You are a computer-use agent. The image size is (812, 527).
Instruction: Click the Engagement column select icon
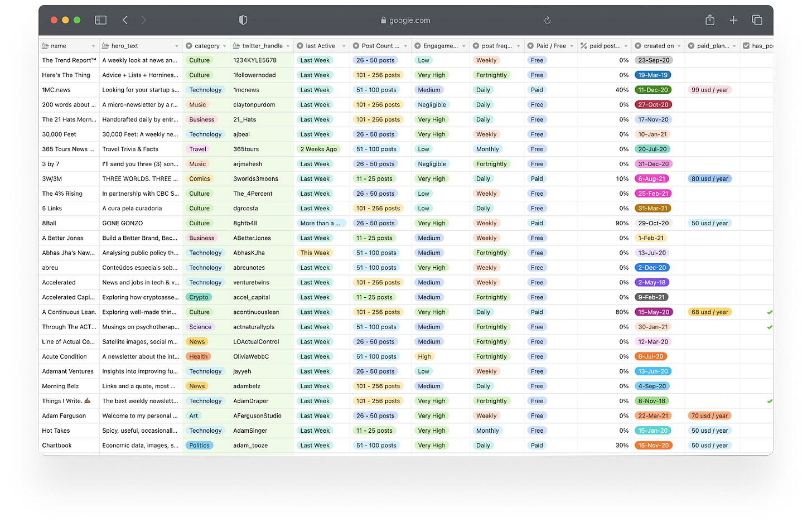(x=418, y=46)
